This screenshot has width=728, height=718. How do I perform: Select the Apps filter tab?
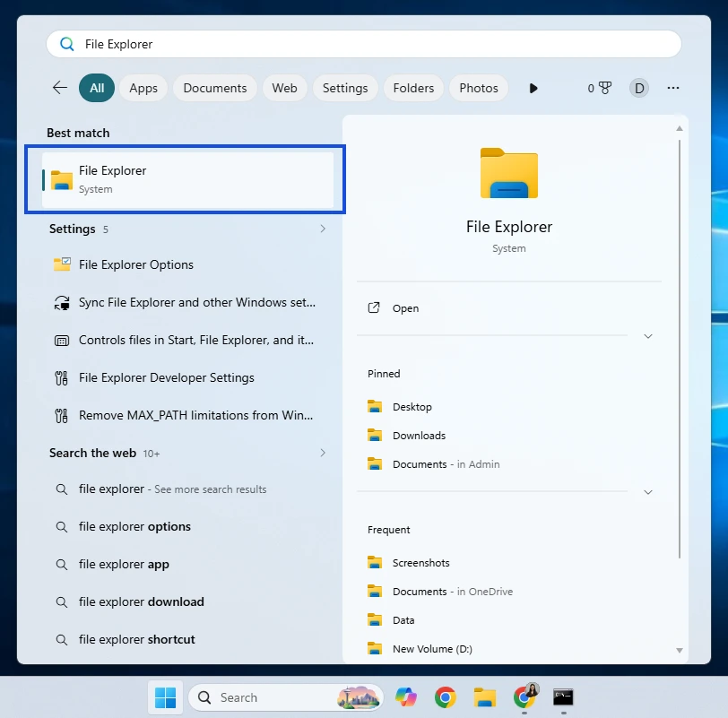[143, 88]
